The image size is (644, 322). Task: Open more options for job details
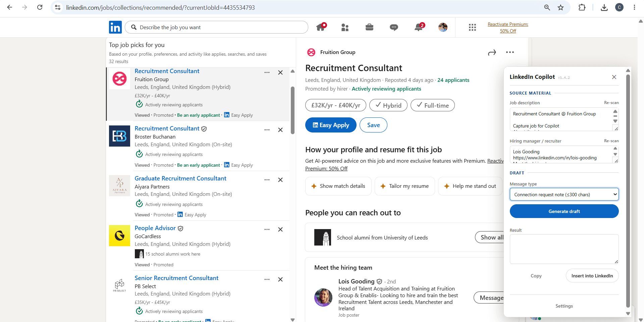tap(510, 52)
